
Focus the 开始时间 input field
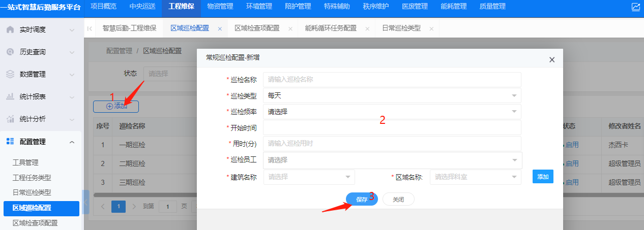click(x=392, y=127)
